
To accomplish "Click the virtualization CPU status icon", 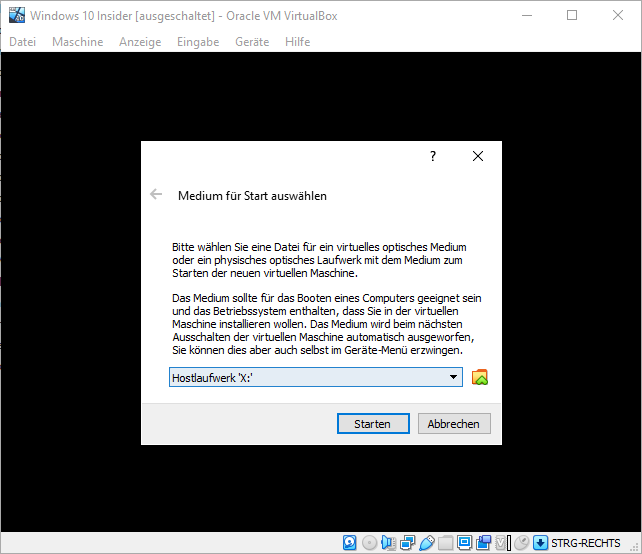I will pyautogui.click(x=500, y=543).
